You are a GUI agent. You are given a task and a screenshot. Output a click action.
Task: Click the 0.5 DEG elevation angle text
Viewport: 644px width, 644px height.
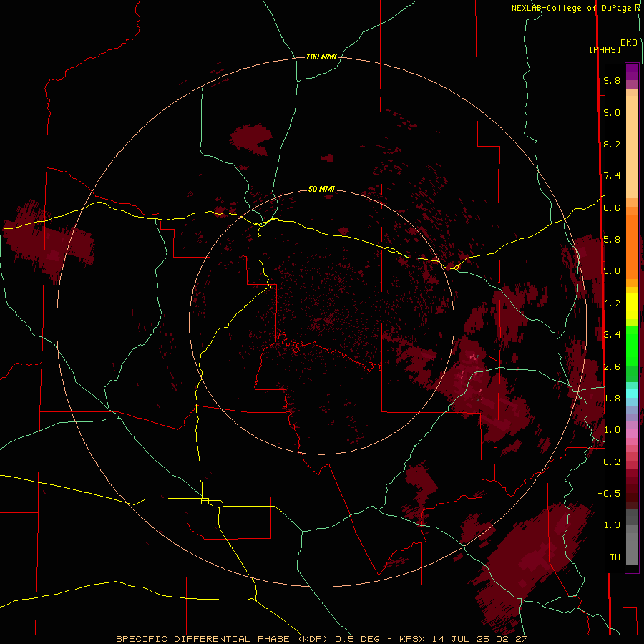[357, 639]
